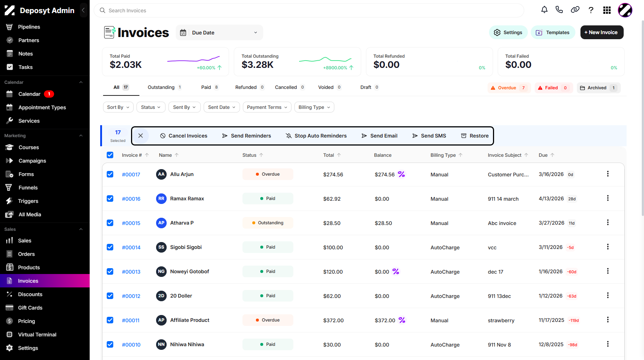The image size is (644, 360).
Task: Switch to the Paid tab
Action: 210,87
